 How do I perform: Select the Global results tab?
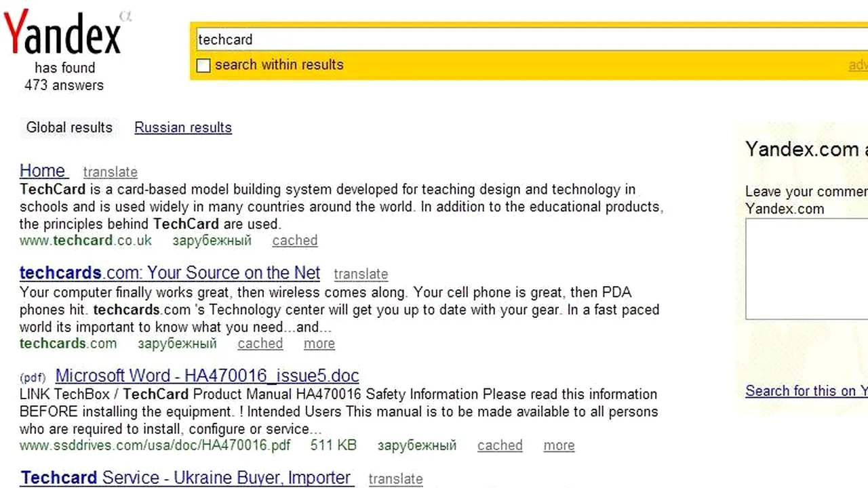click(69, 127)
